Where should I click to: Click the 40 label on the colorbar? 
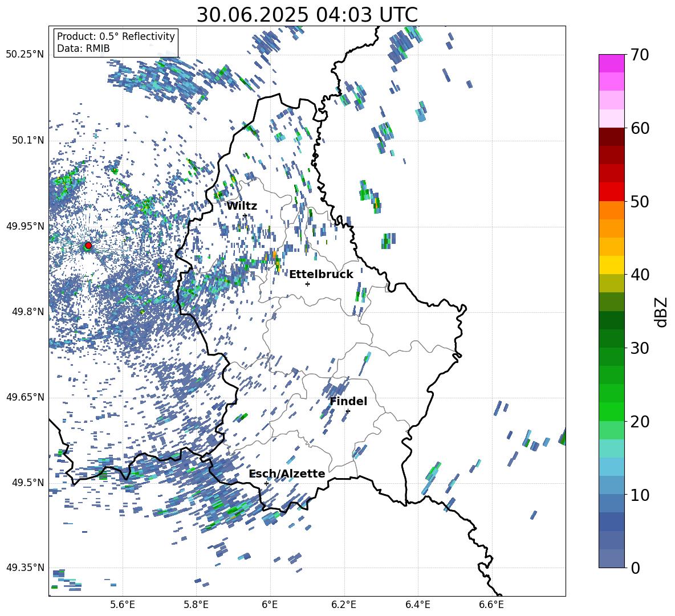click(x=640, y=275)
